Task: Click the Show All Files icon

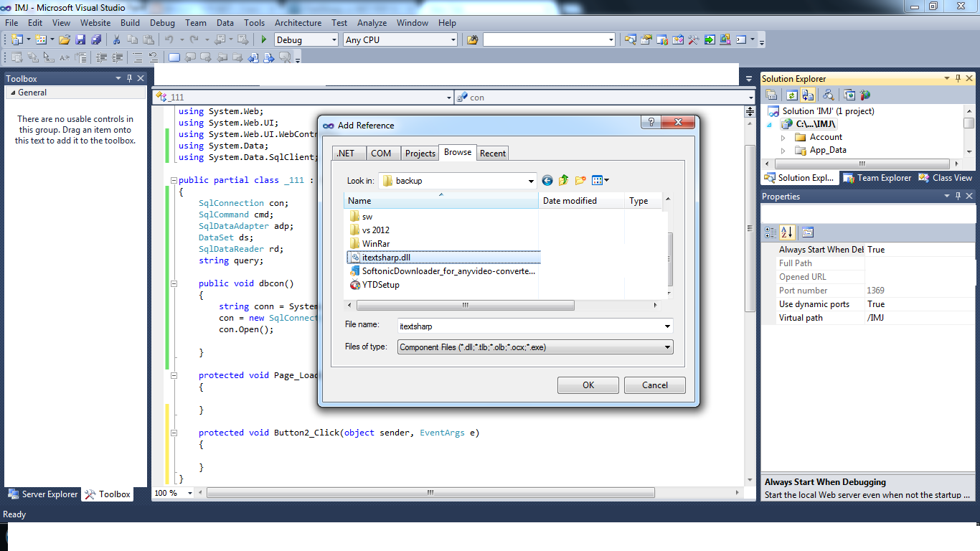Action: (808, 94)
